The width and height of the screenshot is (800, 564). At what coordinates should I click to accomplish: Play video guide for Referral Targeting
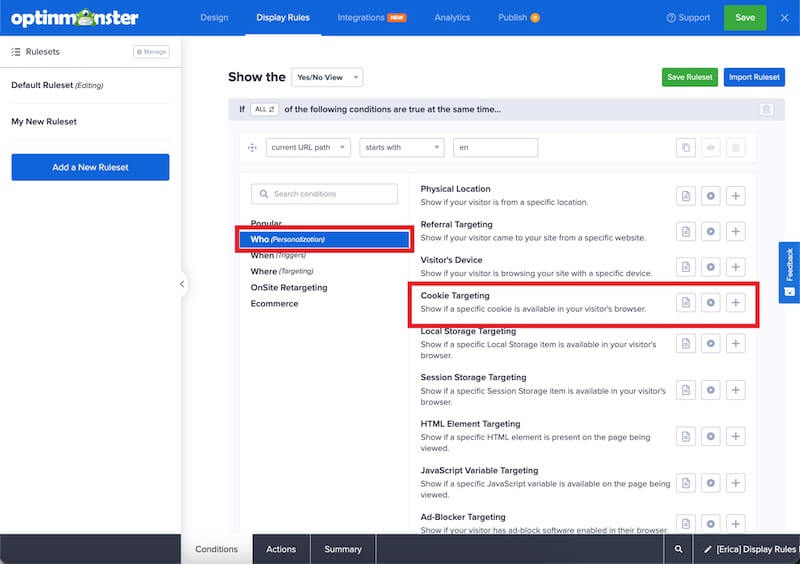click(711, 232)
